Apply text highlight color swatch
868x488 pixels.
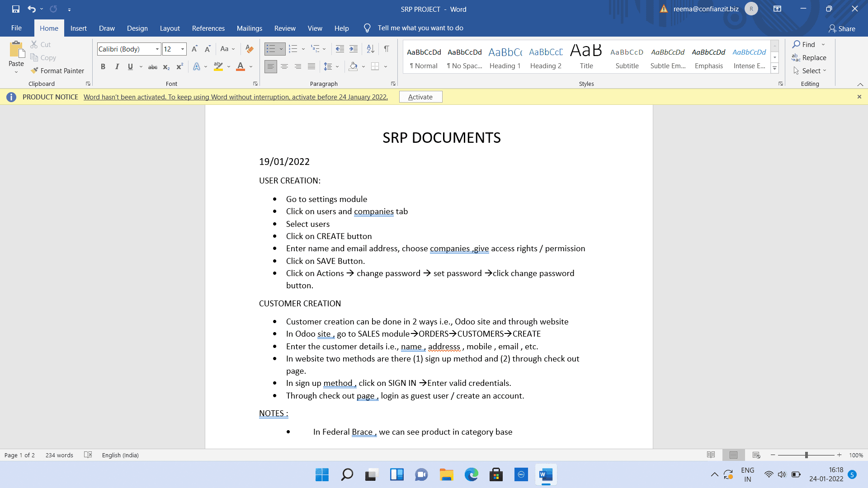pyautogui.click(x=218, y=67)
